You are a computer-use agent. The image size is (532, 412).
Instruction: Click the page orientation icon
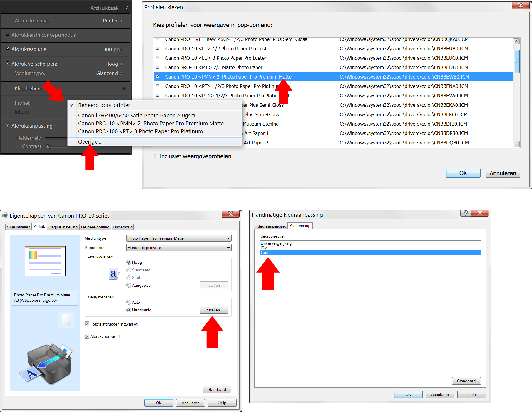pyautogui.click(x=66, y=320)
